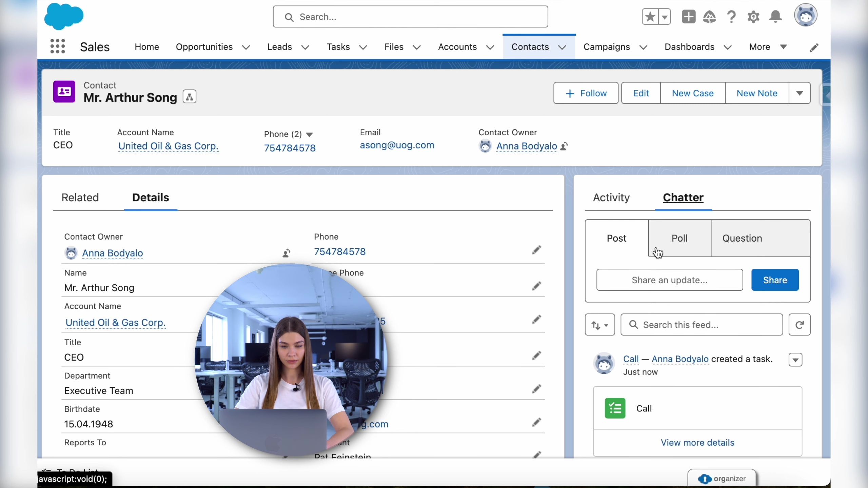This screenshot has height=488, width=868.
Task: Expand the Tasks tab chevron
Action: click(363, 47)
